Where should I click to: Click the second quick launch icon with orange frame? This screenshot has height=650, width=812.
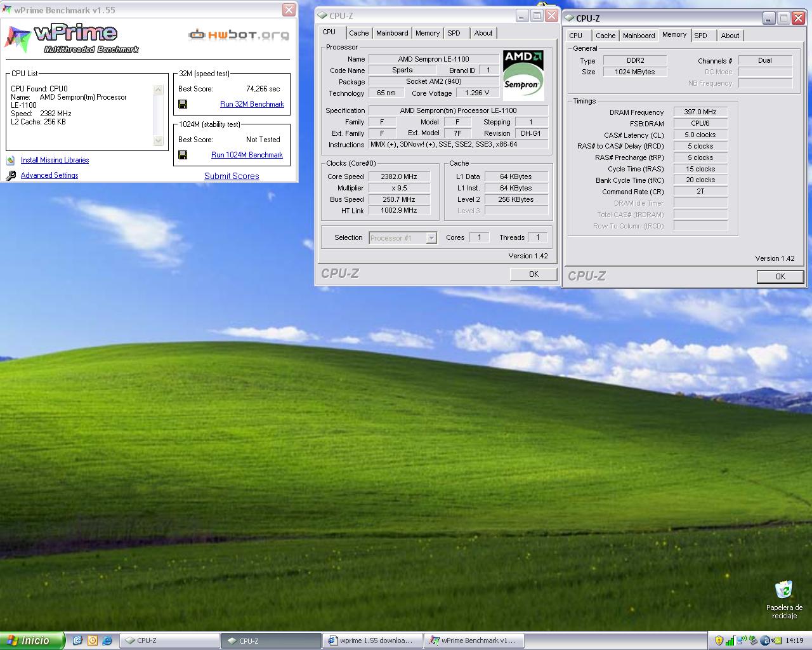pos(93,640)
